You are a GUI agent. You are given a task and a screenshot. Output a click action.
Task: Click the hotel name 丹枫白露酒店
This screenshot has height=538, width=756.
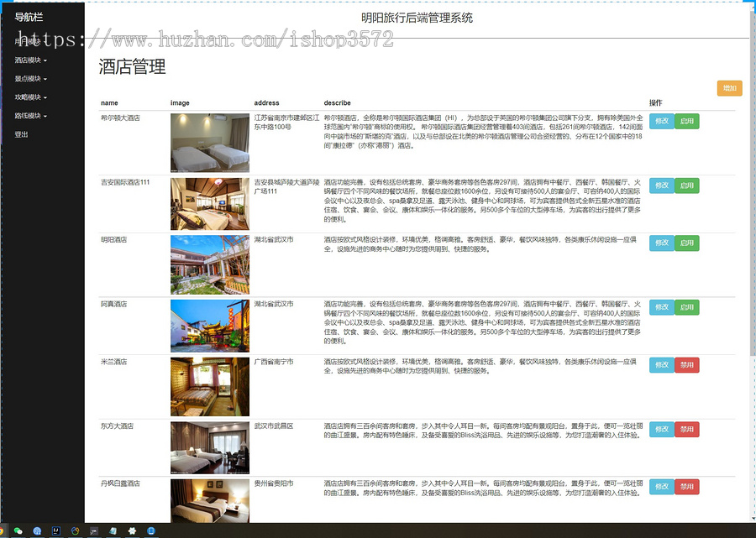coord(120,483)
